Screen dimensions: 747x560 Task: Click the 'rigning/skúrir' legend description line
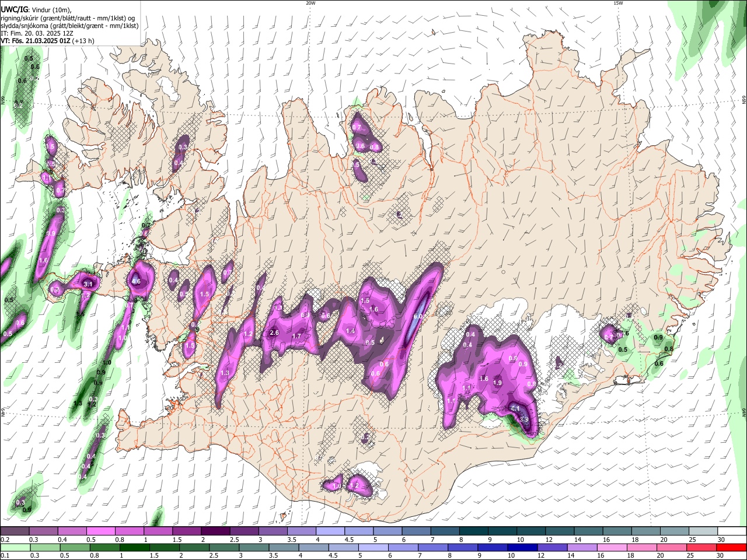68,18
